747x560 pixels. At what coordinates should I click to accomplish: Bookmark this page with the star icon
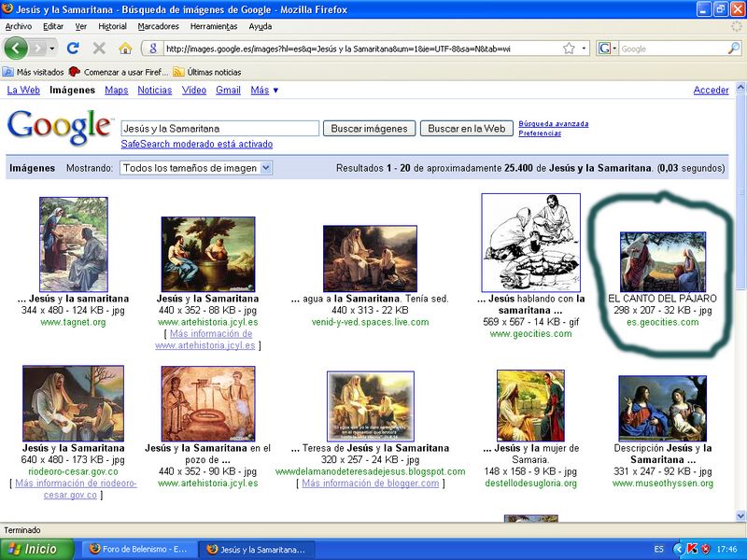point(568,49)
